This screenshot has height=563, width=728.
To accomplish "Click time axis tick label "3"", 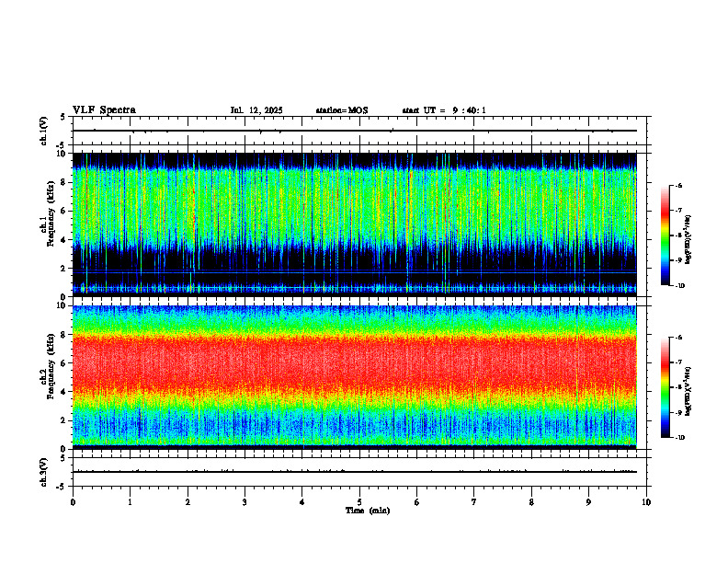I will click(x=245, y=502).
